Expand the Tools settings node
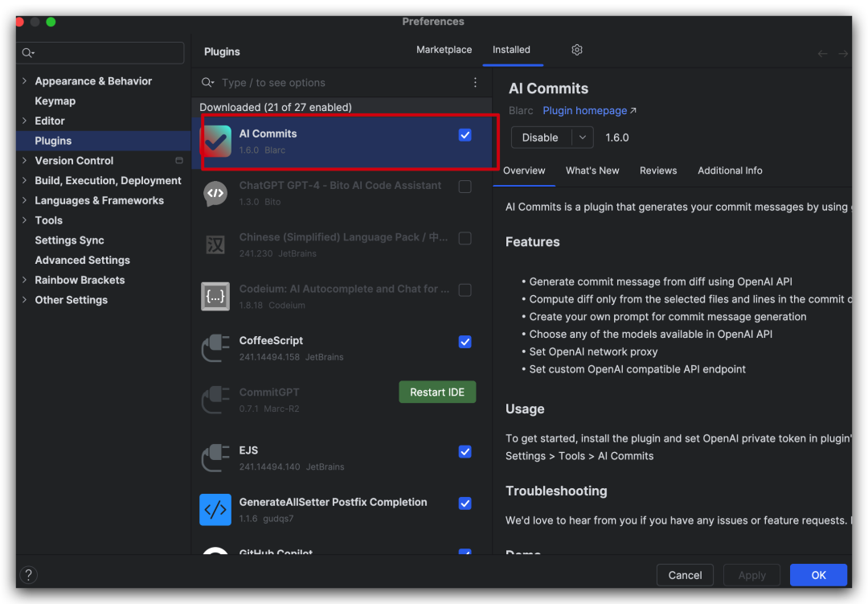This screenshot has width=868, height=604. tap(24, 220)
